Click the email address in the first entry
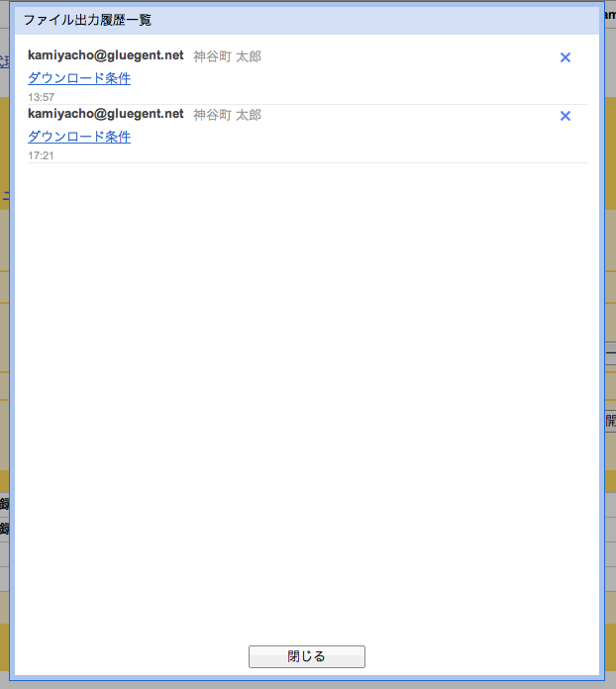Screen dimensions: 616x689 tap(106, 55)
